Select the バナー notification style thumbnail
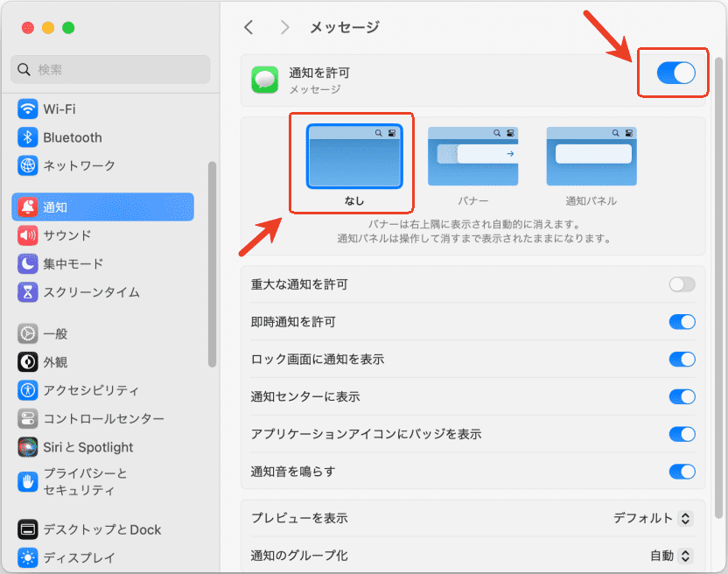Image resolution: width=728 pixels, height=574 pixels. point(472,157)
